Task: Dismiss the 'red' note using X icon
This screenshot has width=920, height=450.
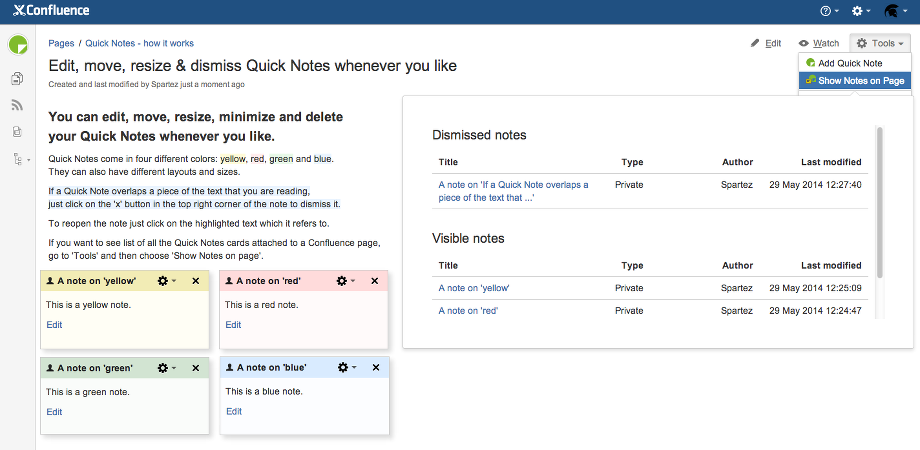Action: pos(375,282)
